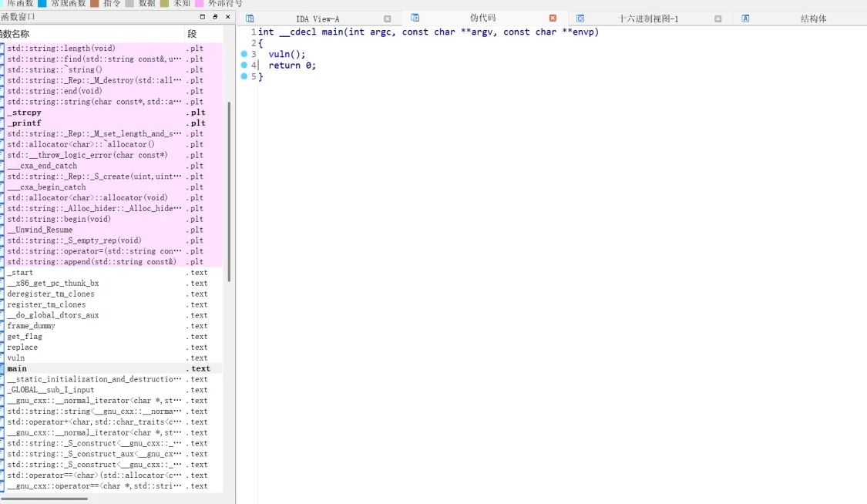The width and height of the screenshot is (867, 504).
Task: Select the ___cxa_end_catch row
Action: (112, 166)
